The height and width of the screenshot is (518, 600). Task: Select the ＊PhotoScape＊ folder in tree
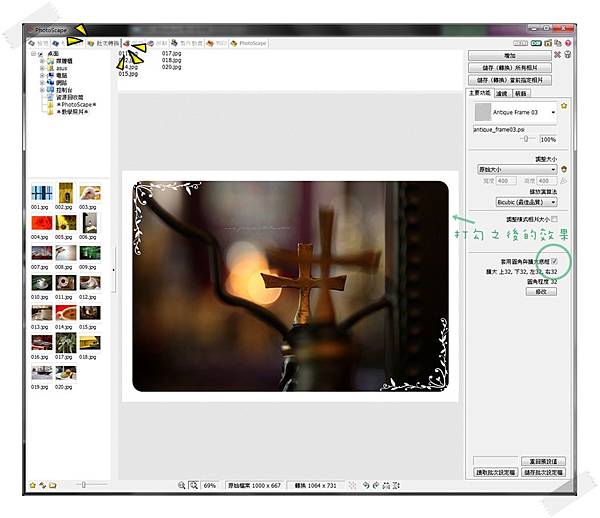point(76,104)
